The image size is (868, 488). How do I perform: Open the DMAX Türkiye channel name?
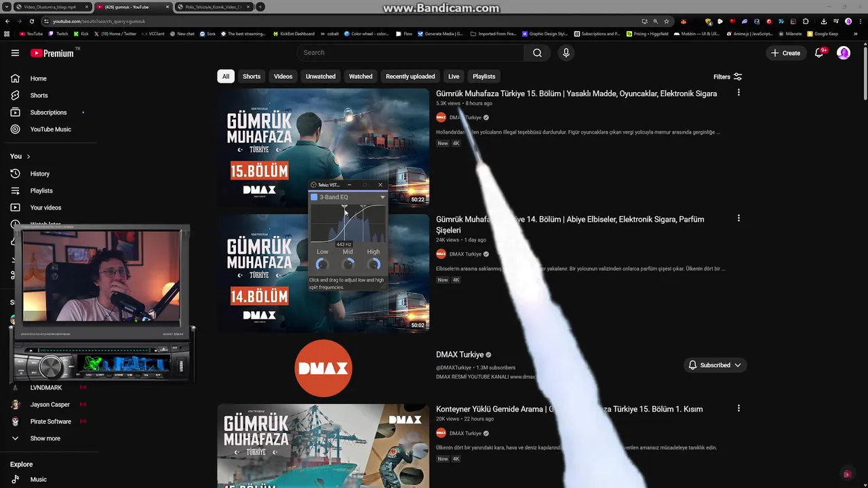(x=460, y=354)
